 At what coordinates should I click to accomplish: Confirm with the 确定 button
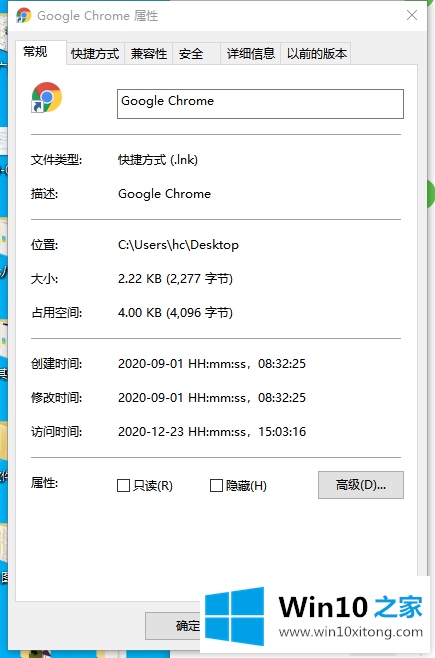[174, 626]
